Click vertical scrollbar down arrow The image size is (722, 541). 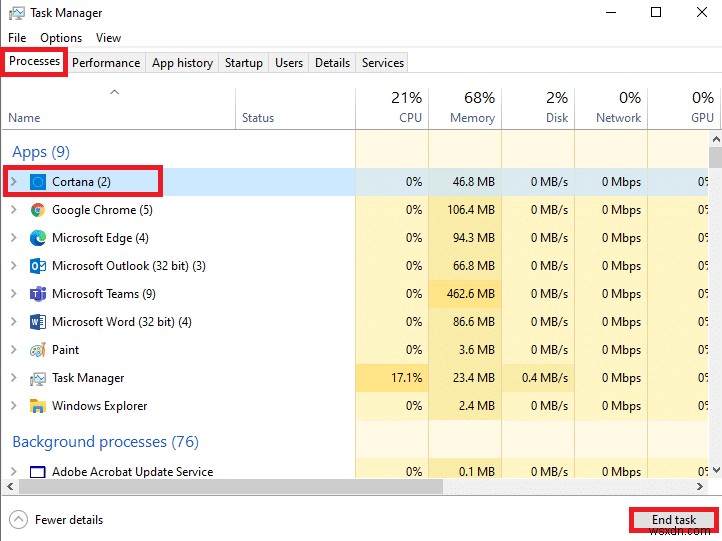716,470
